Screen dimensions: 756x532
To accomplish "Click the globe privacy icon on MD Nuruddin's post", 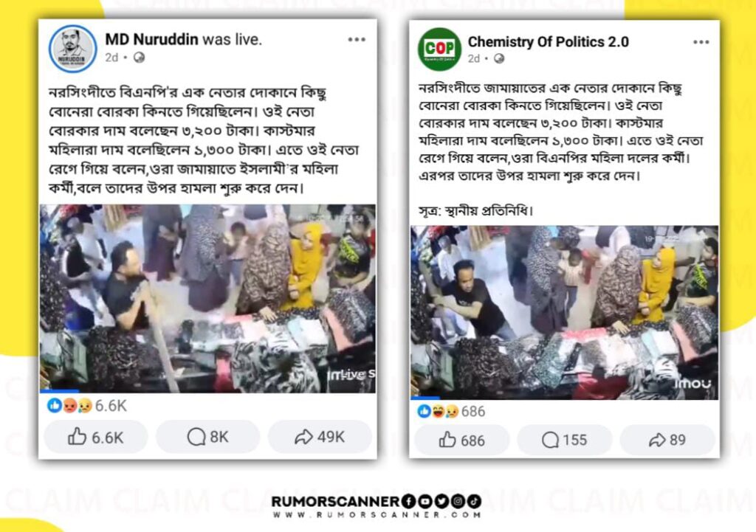I will pos(139,58).
